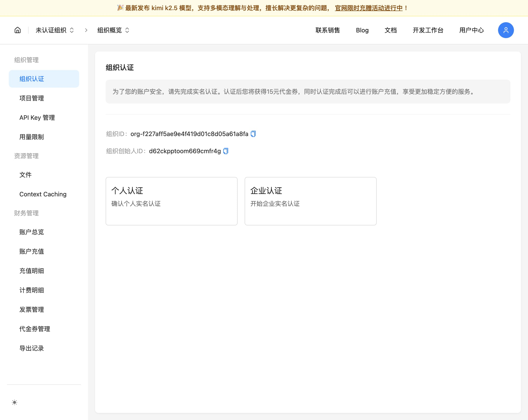Image resolution: width=528 pixels, height=420 pixels.
Task: Copy the 组织ID using its copy icon
Action: point(253,134)
